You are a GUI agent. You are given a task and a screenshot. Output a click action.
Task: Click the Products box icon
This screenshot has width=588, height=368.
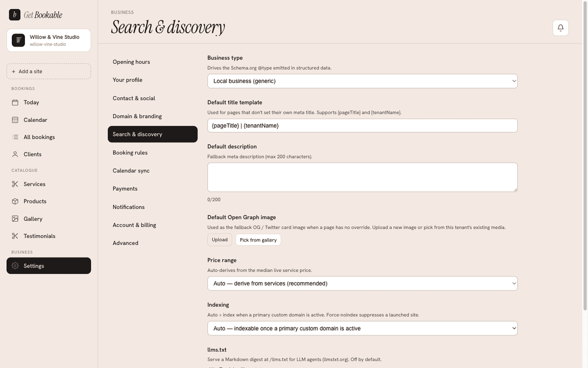[15, 201]
